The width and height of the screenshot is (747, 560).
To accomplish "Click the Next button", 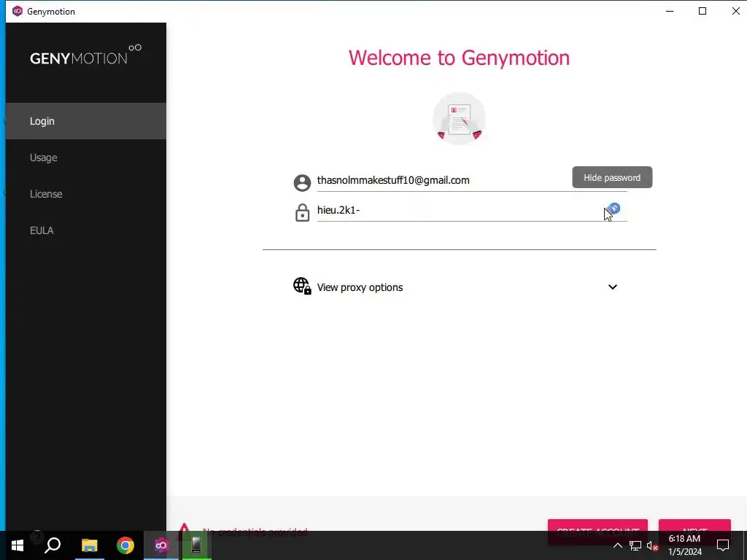I will pyautogui.click(x=694, y=532).
